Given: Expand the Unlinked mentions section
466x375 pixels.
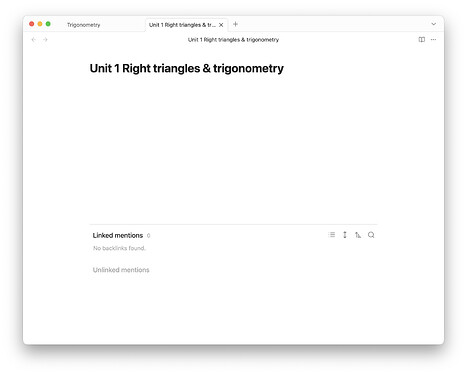Looking at the screenshot, I should [x=121, y=270].
